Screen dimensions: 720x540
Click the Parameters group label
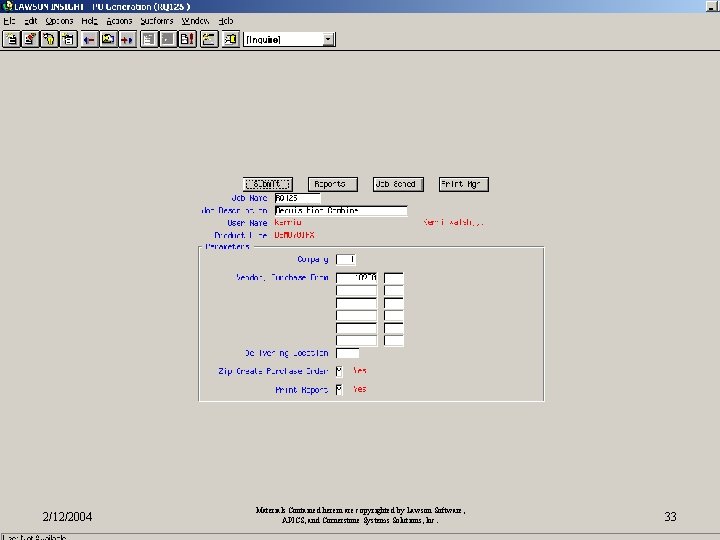tap(227, 247)
